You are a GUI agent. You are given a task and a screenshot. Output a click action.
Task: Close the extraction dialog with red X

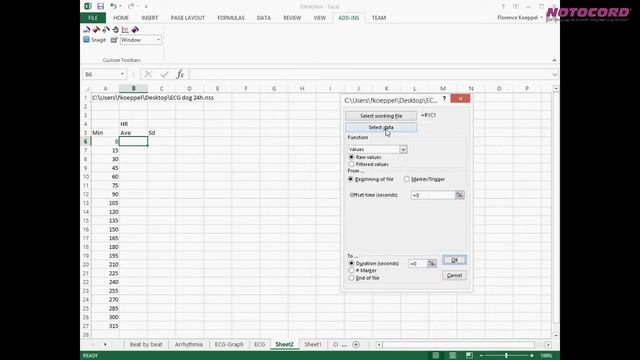coord(460,98)
